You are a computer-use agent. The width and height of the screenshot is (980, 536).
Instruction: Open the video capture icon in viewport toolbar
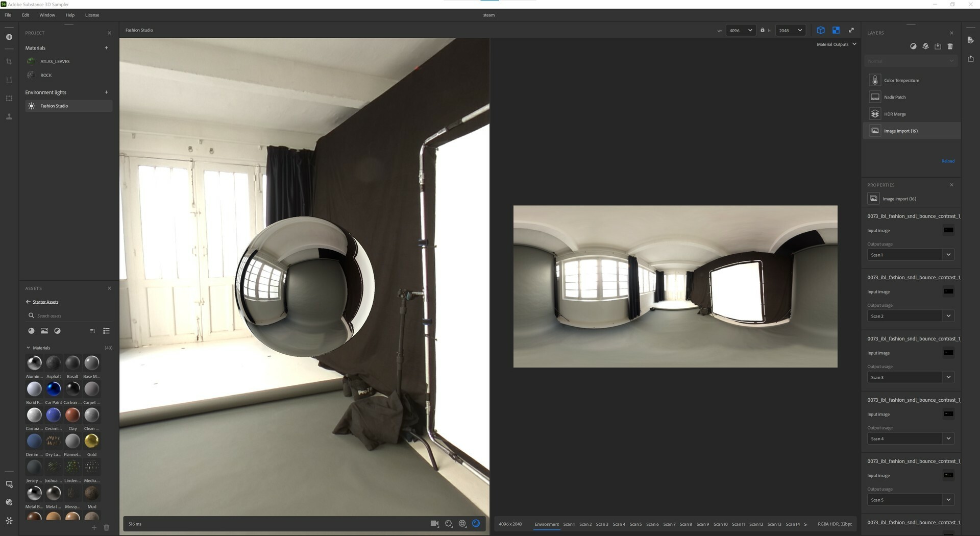point(434,524)
